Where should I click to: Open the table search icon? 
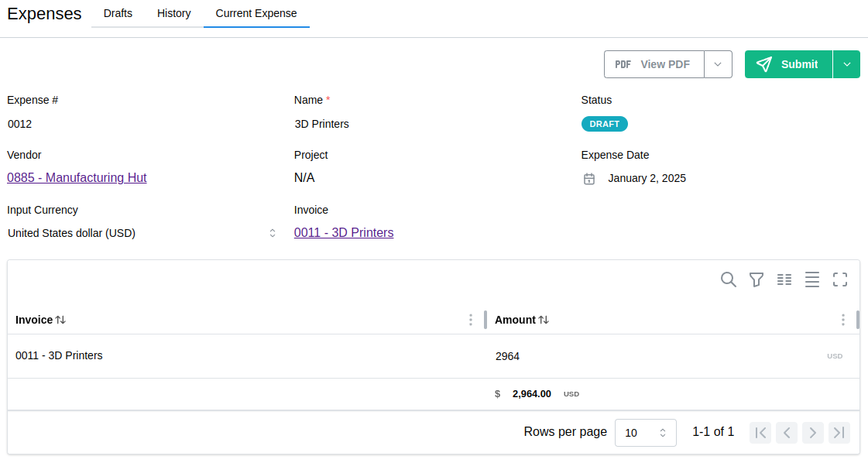pos(729,280)
